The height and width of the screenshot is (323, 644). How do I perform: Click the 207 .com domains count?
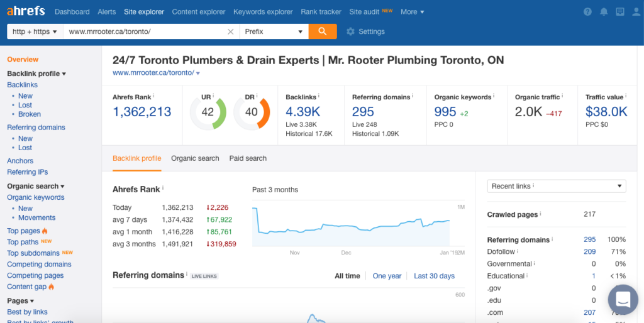[590, 313]
